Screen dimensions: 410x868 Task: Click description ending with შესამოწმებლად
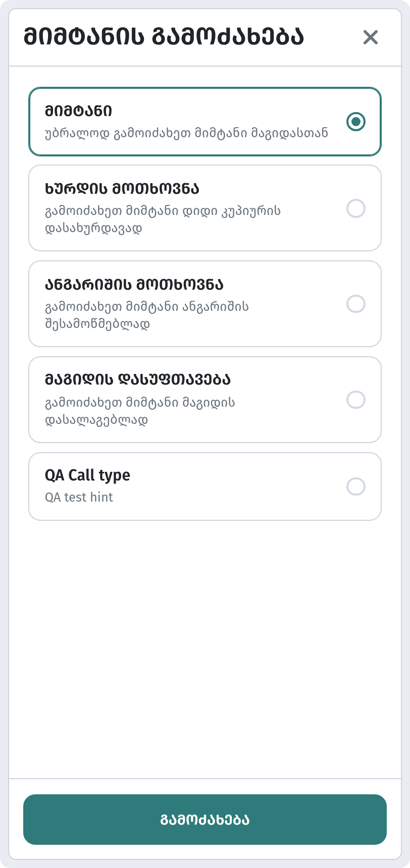[x=147, y=315]
